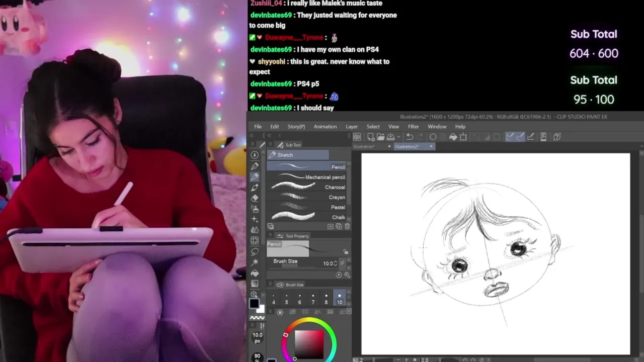Screen dimensions: 644x362
Task: Open Brush Size dynamics dropdown button
Action: [x=342, y=263]
